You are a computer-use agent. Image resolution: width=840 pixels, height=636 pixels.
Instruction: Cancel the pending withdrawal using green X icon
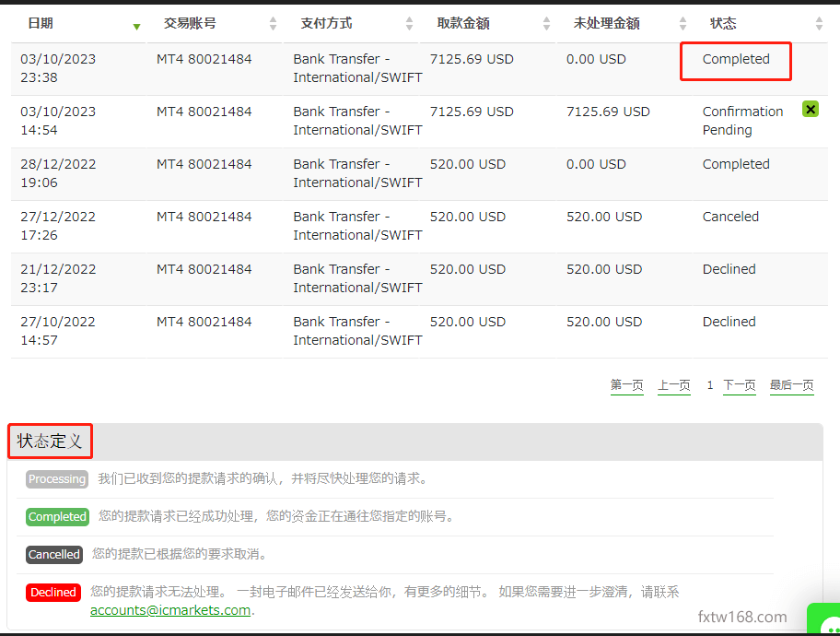click(810, 109)
